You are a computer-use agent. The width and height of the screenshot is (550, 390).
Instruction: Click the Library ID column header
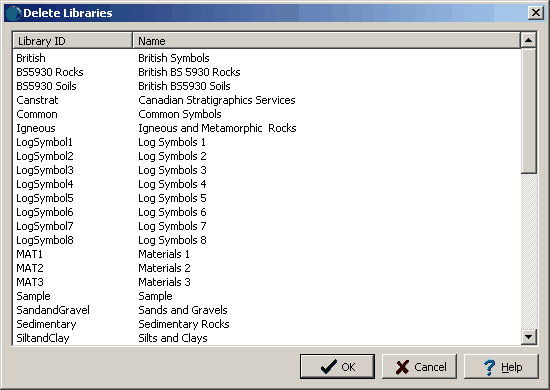[x=73, y=41]
